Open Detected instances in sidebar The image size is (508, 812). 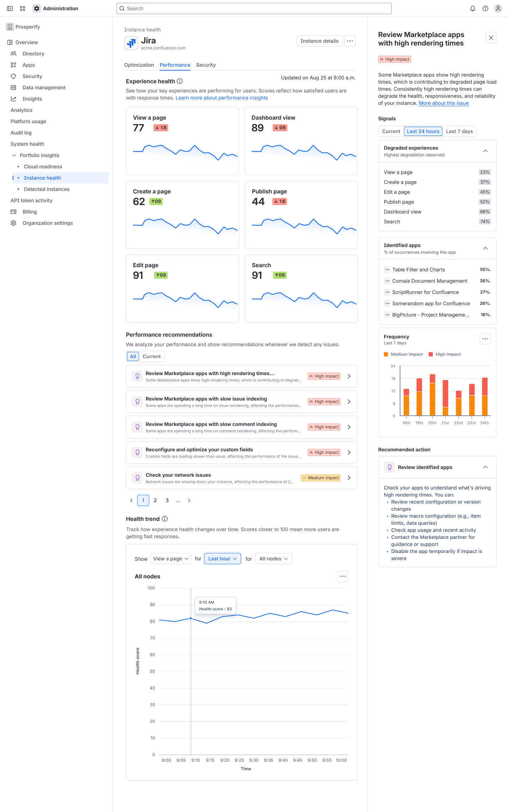point(47,189)
